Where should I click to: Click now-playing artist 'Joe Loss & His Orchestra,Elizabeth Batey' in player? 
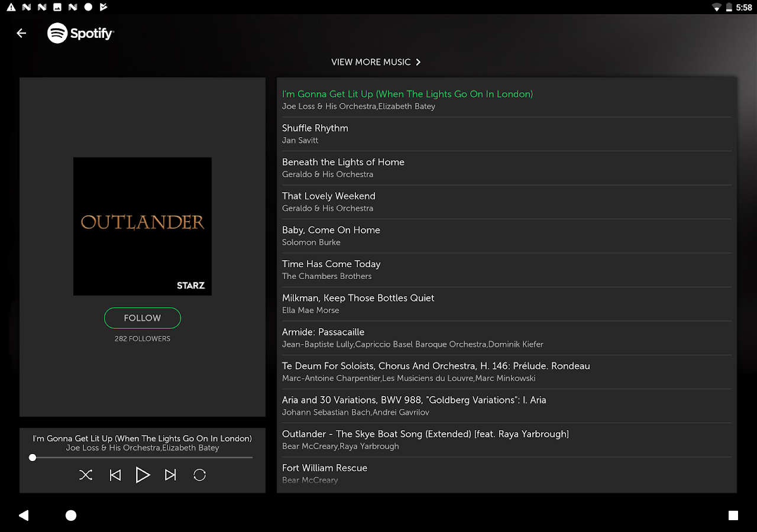[x=143, y=448]
